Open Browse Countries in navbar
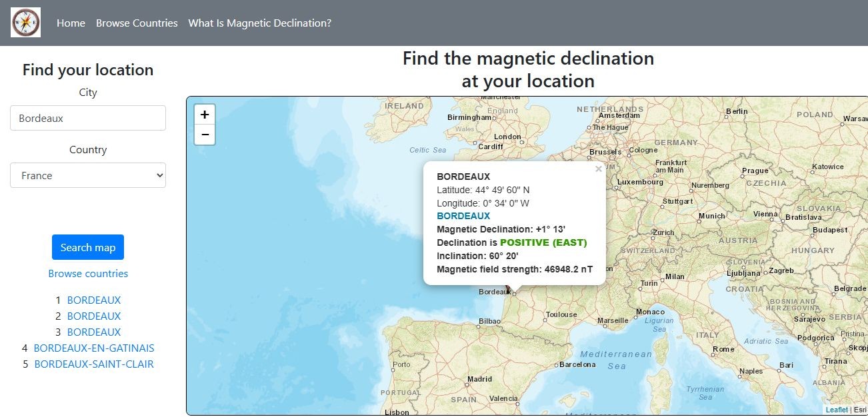This screenshot has height=419, width=868. point(137,23)
